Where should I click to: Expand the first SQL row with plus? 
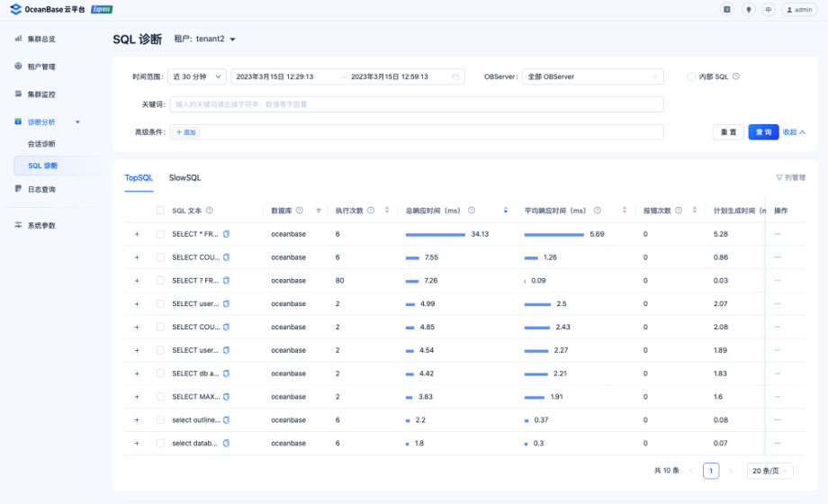[x=137, y=234]
